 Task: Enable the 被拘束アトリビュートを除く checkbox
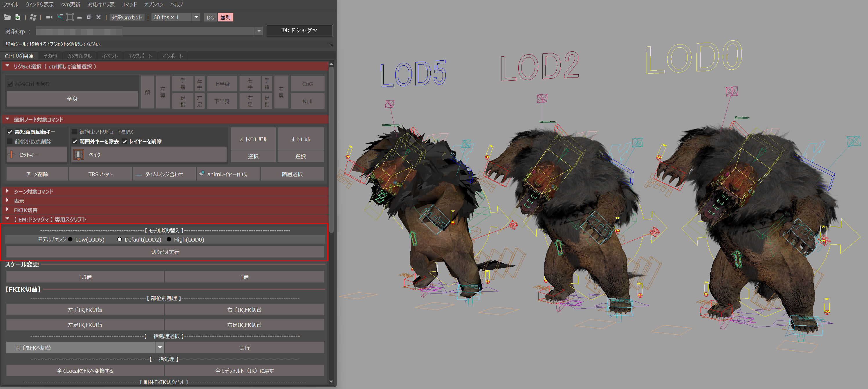pos(75,132)
